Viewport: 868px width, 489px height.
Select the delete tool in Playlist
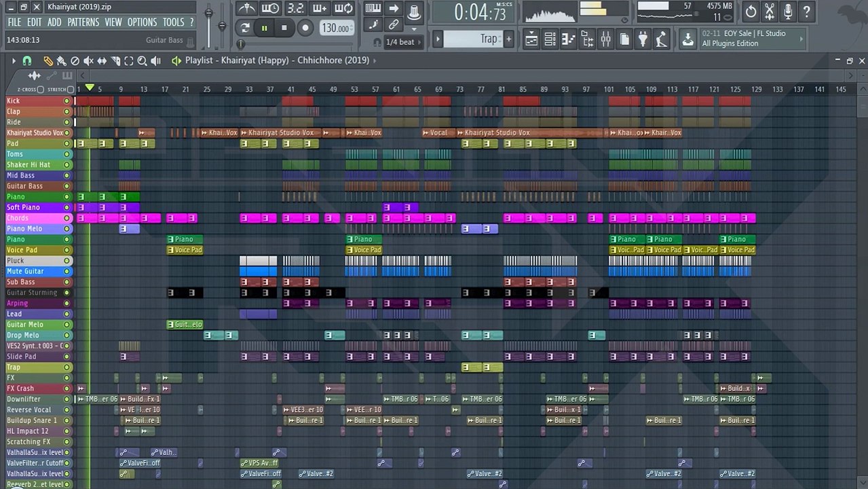pyautogui.click(x=75, y=60)
